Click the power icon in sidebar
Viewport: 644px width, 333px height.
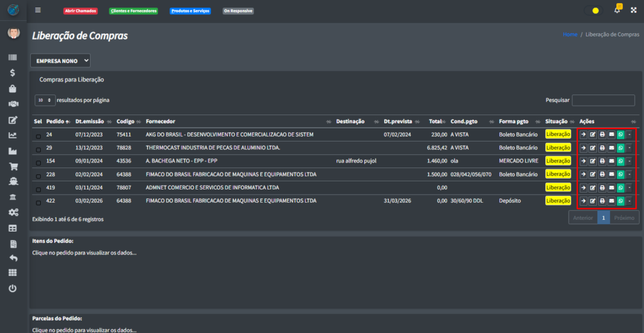pos(13,288)
